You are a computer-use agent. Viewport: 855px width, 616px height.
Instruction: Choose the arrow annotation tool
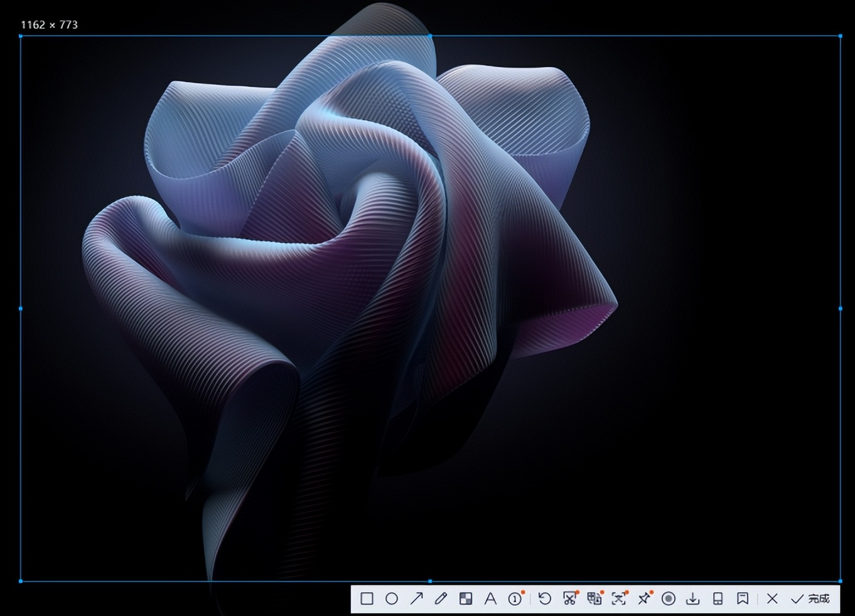[416, 599]
